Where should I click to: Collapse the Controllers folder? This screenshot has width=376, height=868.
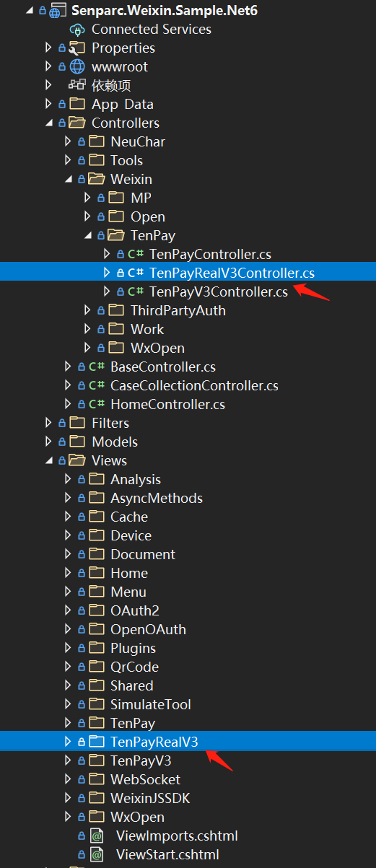(49, 123)
